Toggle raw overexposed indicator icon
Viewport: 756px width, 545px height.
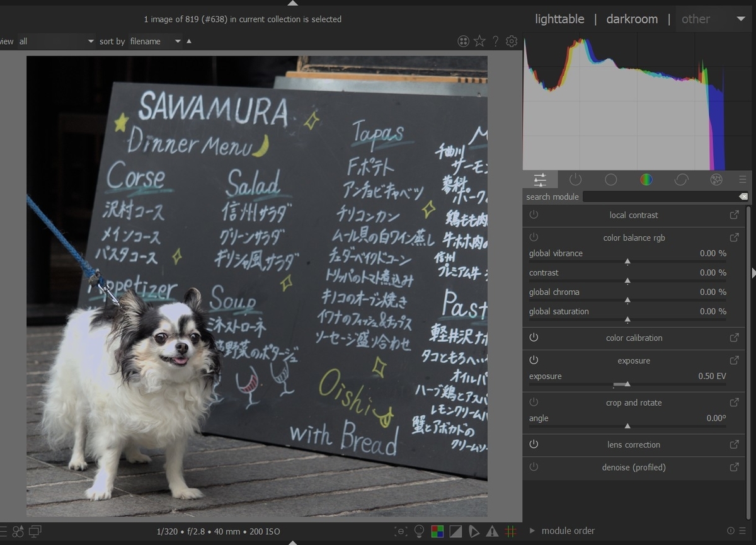[x=437, y=531]
